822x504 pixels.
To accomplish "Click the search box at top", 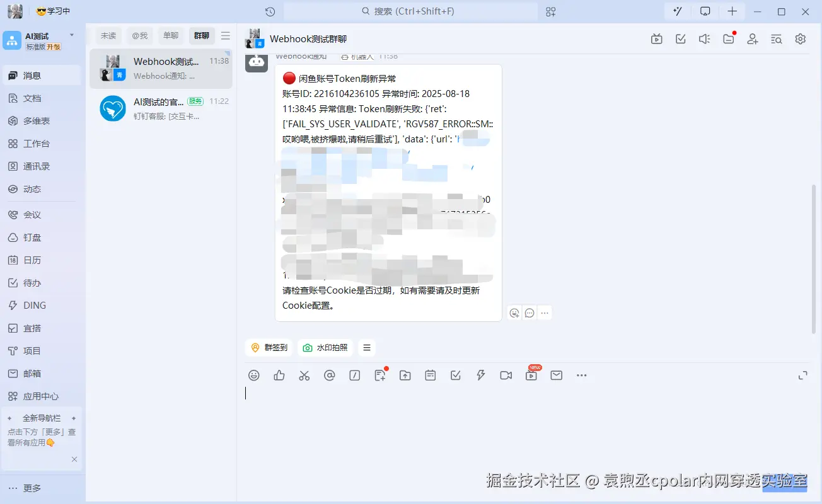I will tap(410, 11).
